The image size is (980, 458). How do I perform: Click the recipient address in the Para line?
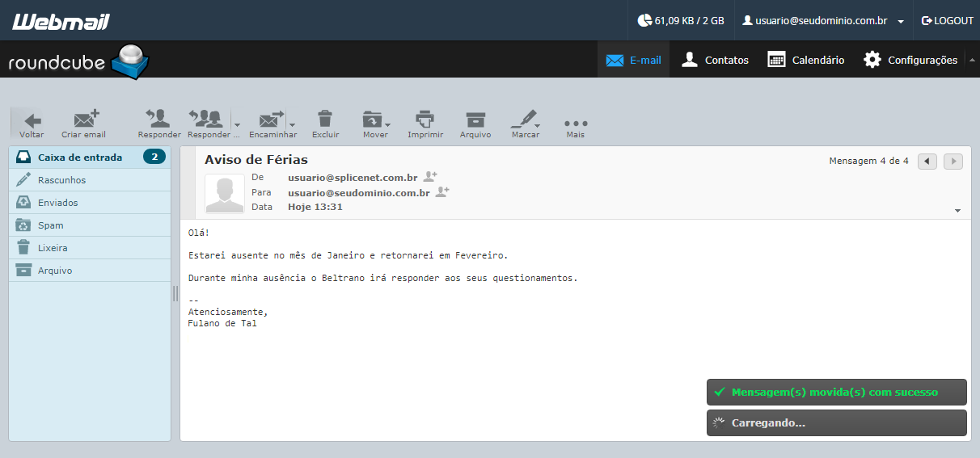coord(358,193)
